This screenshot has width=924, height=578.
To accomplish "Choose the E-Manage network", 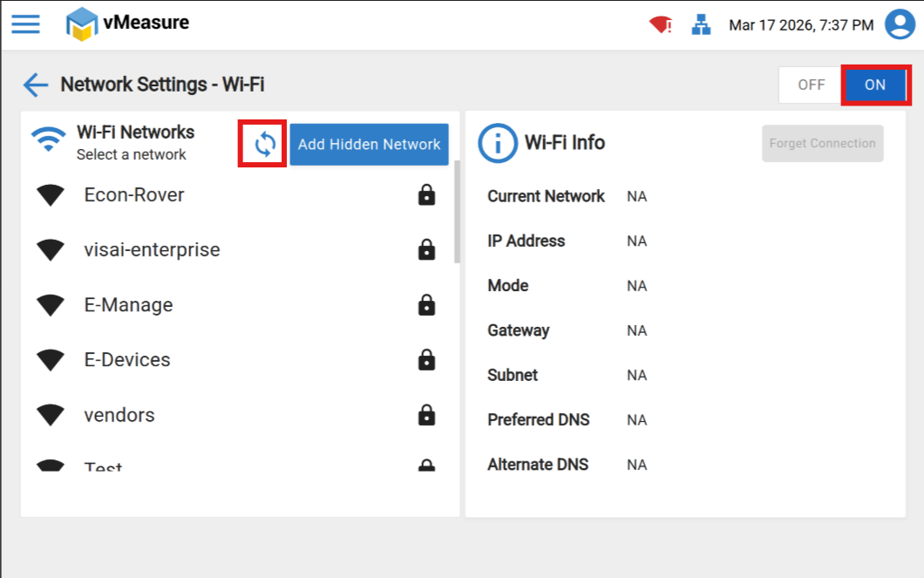I will (128, 305).
